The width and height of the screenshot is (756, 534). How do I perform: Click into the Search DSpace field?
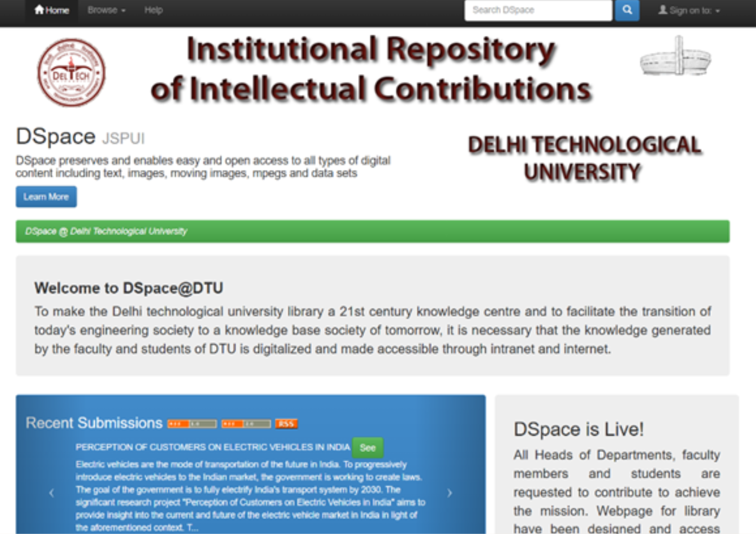click(x=538, y=10)
